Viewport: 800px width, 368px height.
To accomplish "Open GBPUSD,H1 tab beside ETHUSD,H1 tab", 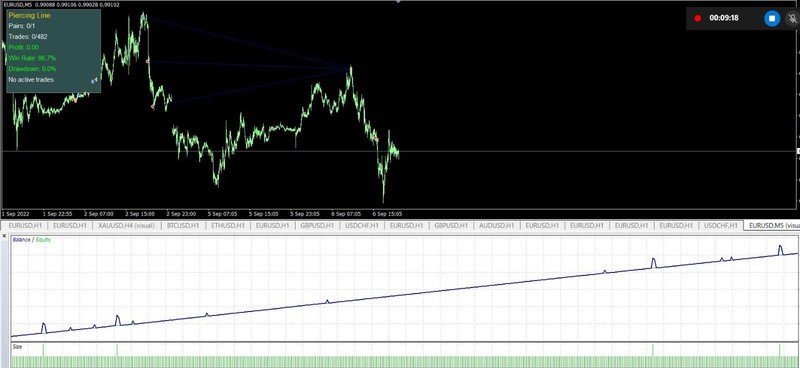I will point(317,225).
